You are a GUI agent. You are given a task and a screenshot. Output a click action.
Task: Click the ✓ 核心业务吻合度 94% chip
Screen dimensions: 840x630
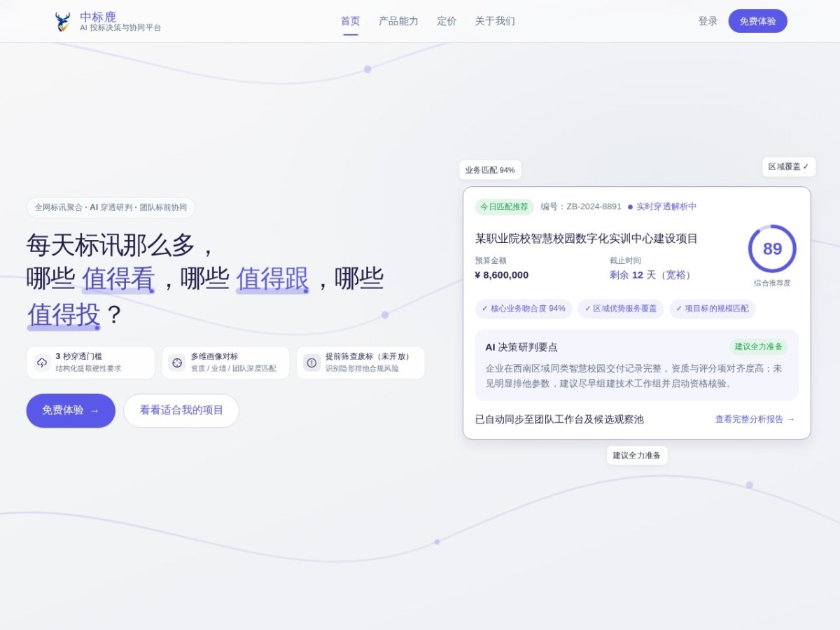[524, 309]
